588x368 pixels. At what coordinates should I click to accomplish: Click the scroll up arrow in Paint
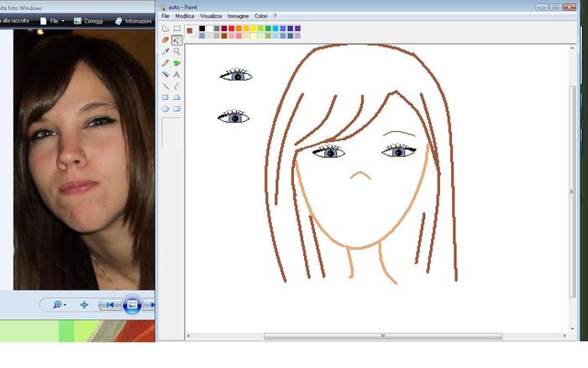click(x=572, y=48)
